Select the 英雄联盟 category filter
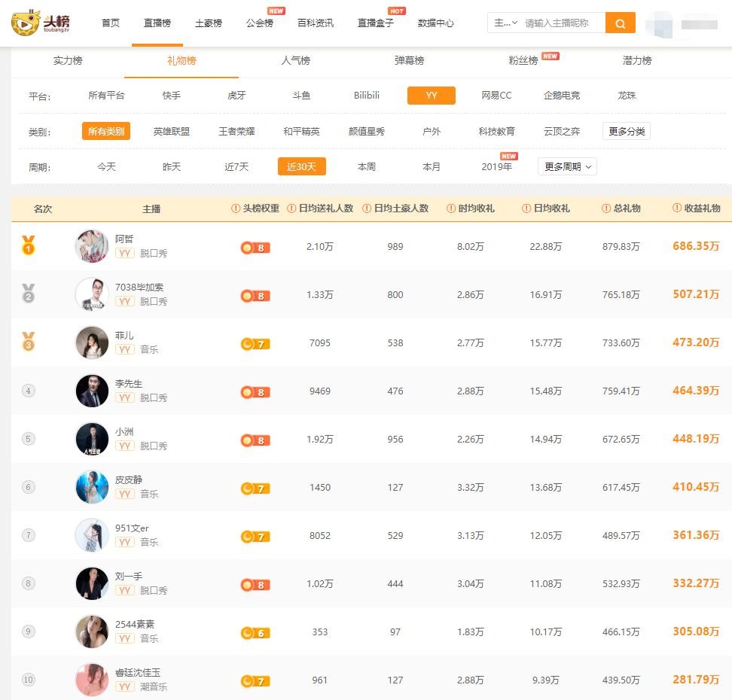Image resolution: width=732 pixels, height=700 pixels. pos(172,131)
